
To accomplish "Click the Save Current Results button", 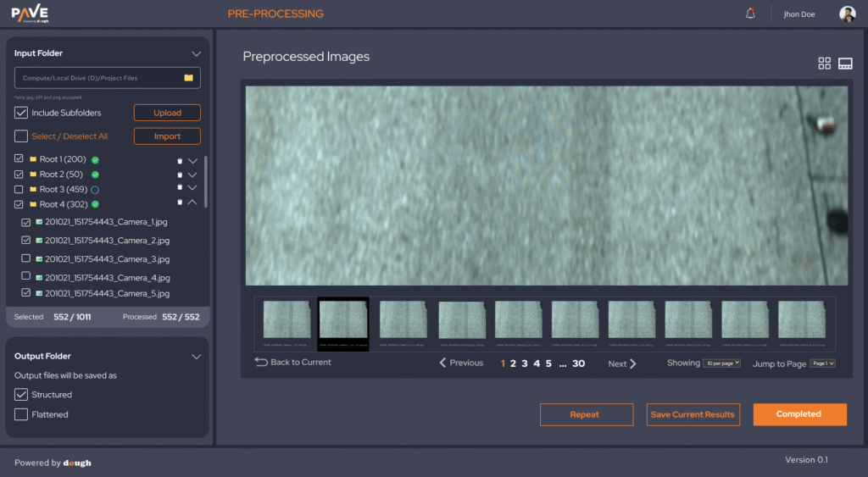I will [x=693, y=414].
